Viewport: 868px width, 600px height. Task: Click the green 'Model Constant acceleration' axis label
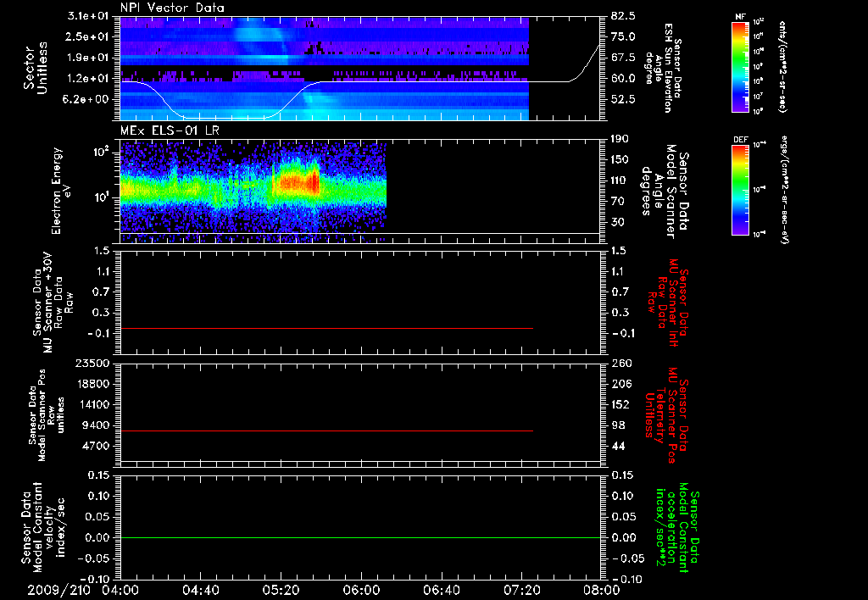[677, 528]
